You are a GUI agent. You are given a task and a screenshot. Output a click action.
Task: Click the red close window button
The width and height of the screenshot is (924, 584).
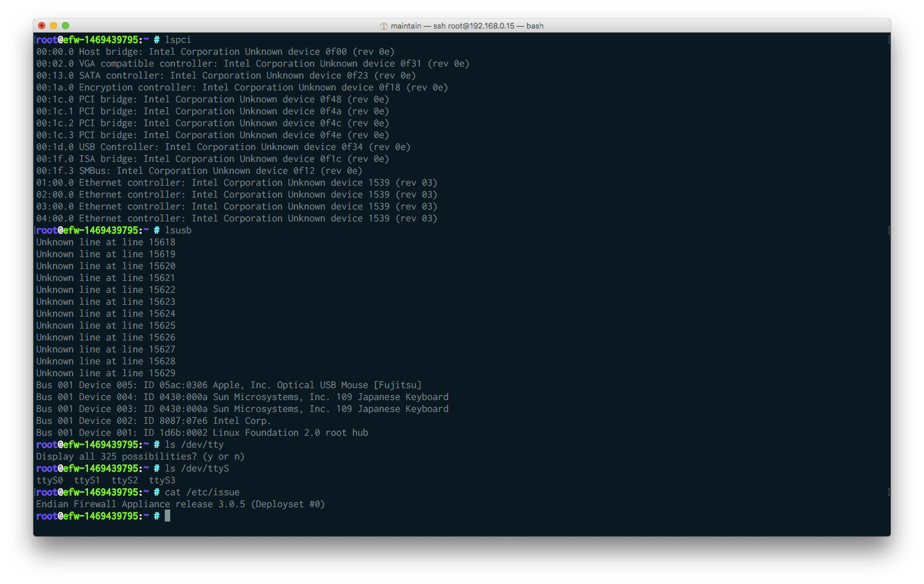pyautogui.click(x=42, y=26)
